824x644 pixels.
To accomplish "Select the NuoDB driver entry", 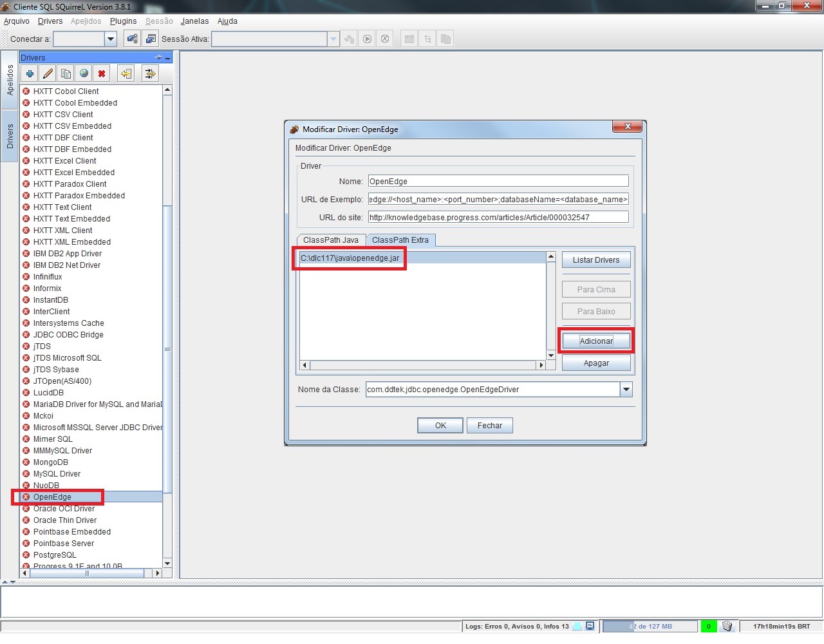I will (91, 485).
